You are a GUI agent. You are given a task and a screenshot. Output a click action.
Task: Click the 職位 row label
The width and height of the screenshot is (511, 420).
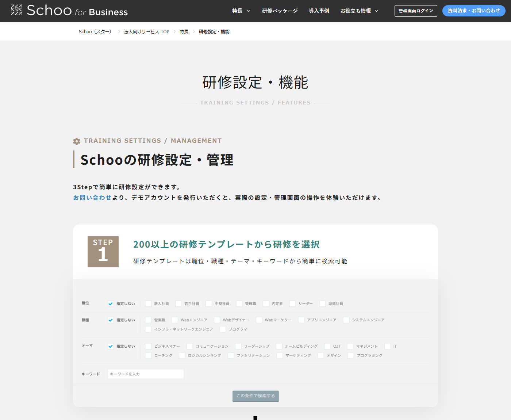[x=85, y=303]
